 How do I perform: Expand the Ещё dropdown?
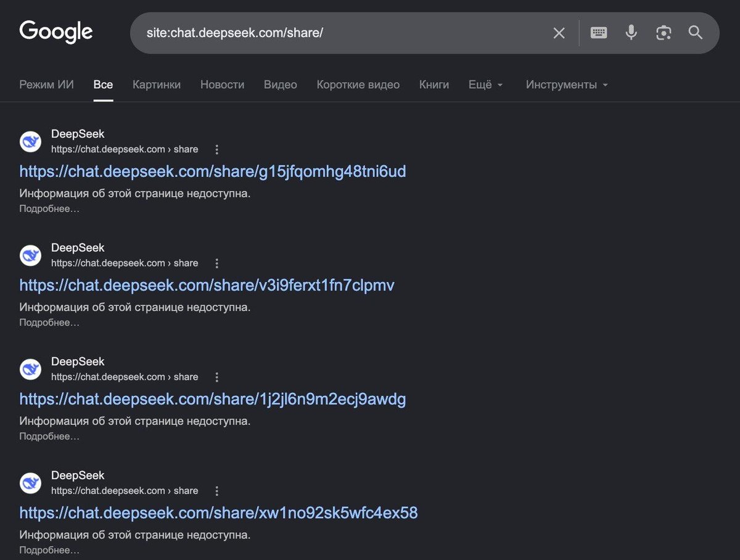(x=486, y=84)
